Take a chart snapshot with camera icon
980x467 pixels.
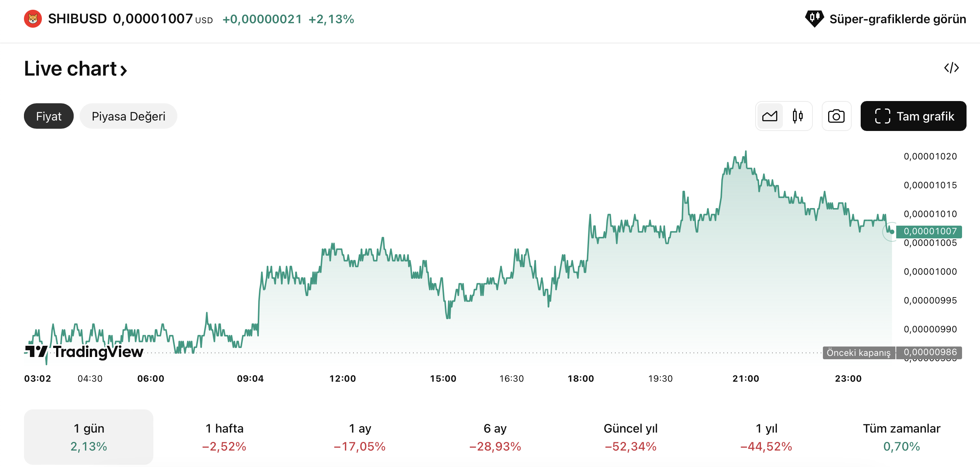pyautogui.click(x=836, y=116)
